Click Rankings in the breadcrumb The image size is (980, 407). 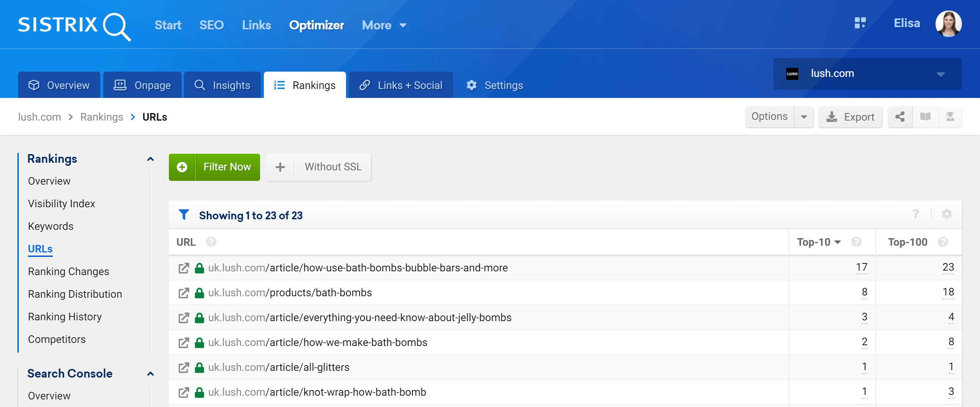(x=101, y=117)
